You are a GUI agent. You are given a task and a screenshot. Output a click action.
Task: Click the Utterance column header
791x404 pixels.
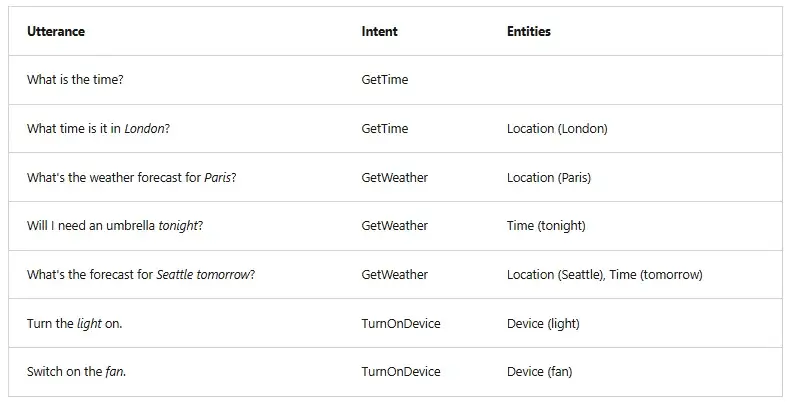pyautogui.click(x=55, y=31)
